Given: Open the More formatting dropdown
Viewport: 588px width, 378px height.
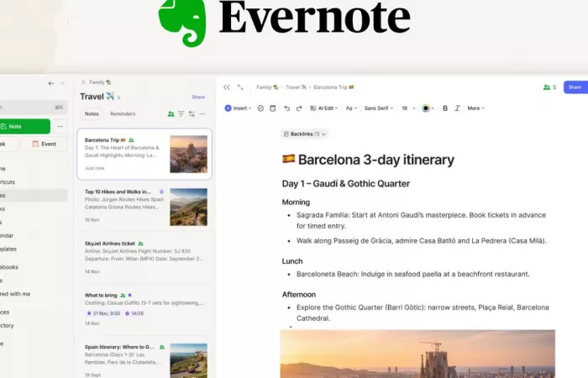Looking at the screenshot, I should pos(476,108).
